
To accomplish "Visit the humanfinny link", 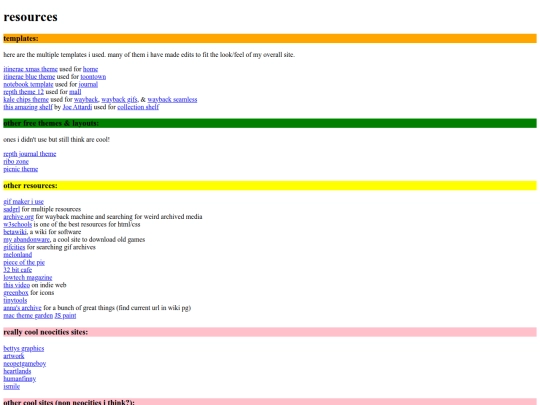I will click(20, 378).
